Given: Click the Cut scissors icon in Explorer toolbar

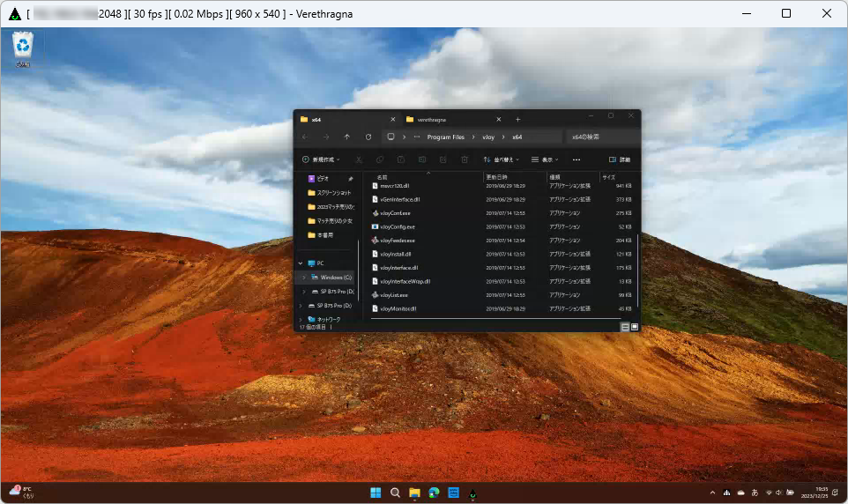Looking at the screenshot, I should click(x=359, y=159).
